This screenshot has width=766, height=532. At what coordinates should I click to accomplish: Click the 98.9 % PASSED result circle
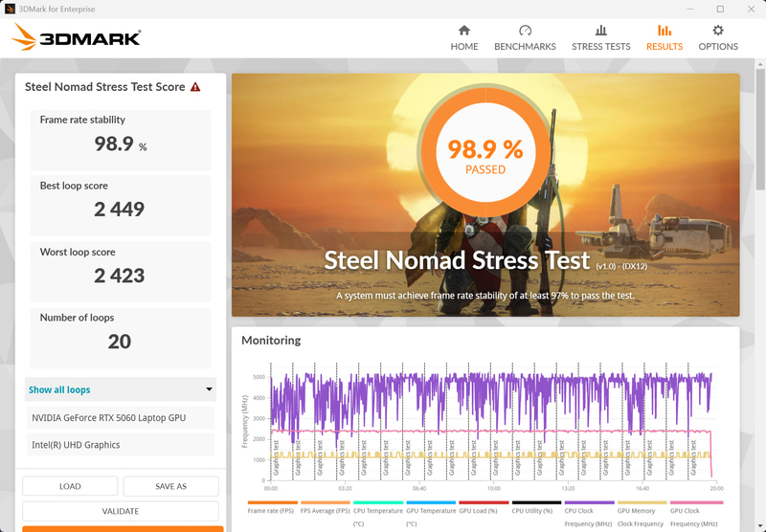[x=485, y=153]
